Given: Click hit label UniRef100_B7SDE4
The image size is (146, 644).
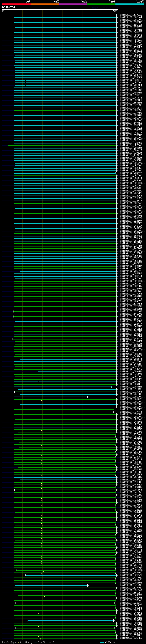Looking at the screenshot, I should click(131, 77).
